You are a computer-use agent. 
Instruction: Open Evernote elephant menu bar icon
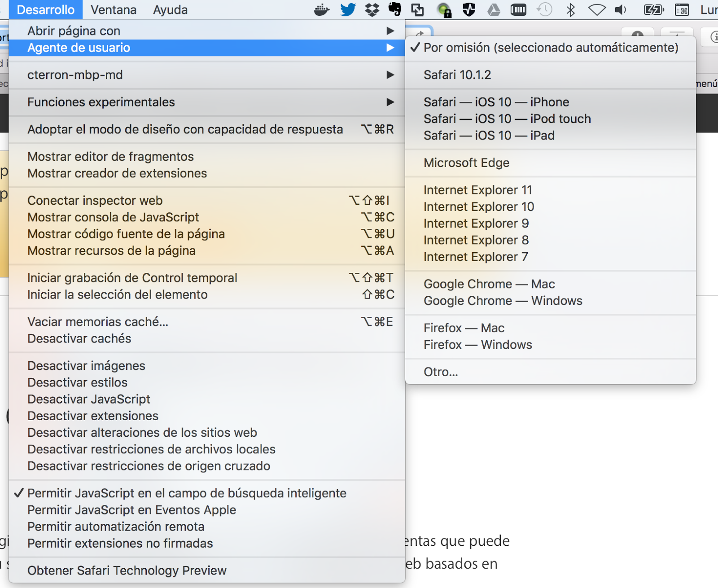394,9
